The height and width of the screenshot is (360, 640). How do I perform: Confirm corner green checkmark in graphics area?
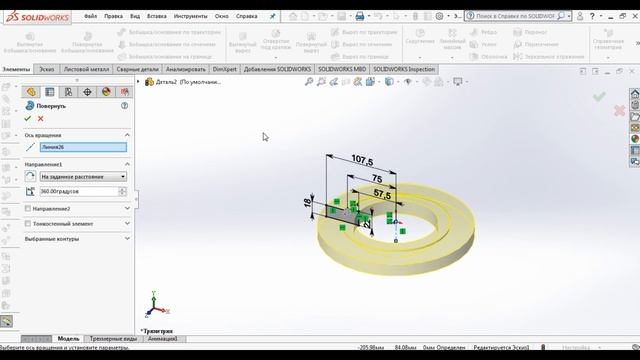coord(599,96)
